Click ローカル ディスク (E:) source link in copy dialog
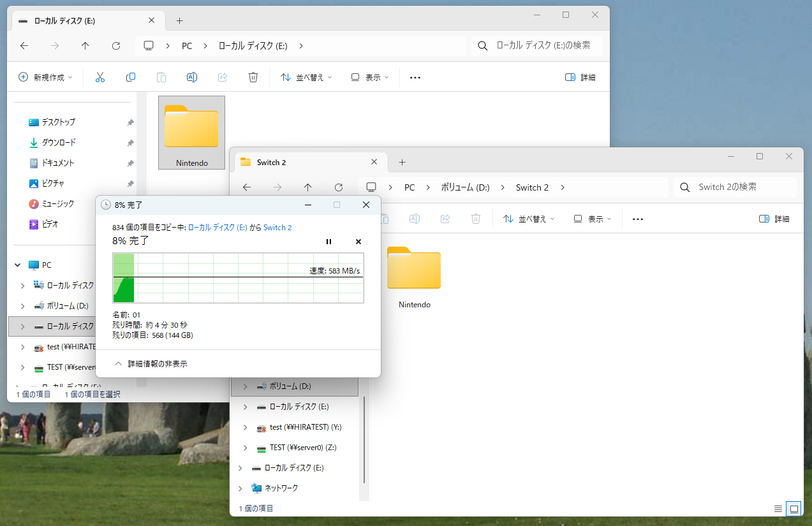The width and height of the screenshot is (812, 526). click(x=218, y=228)
